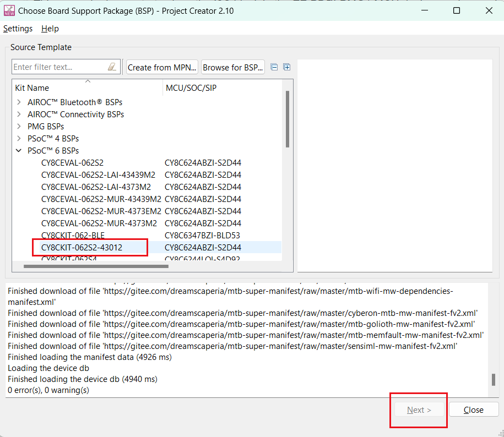Collapse the PSoC 6 BSPs group
The image size is (504, 437).
tap(19, 151)
